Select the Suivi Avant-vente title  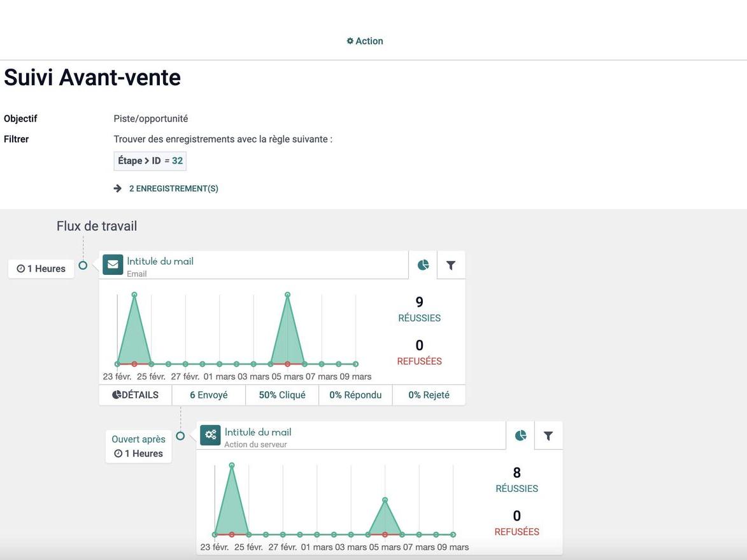tap(92, 77)
